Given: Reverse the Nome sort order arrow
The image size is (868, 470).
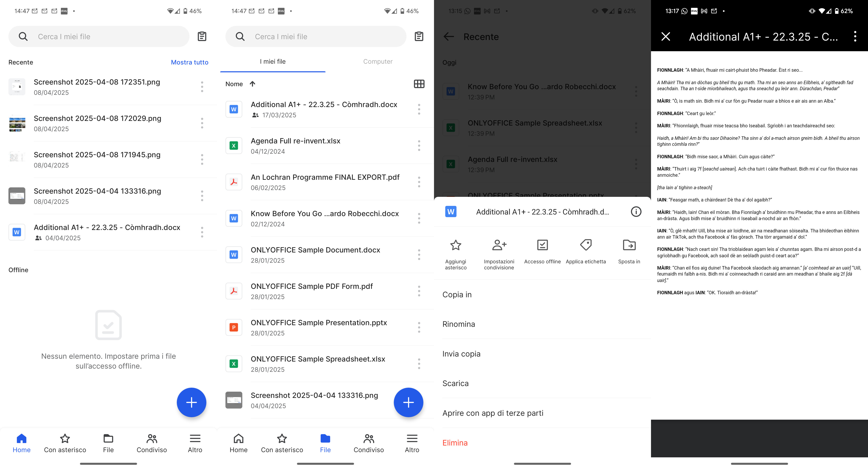Looking at the screenshot, I should [x=252, y=84].
